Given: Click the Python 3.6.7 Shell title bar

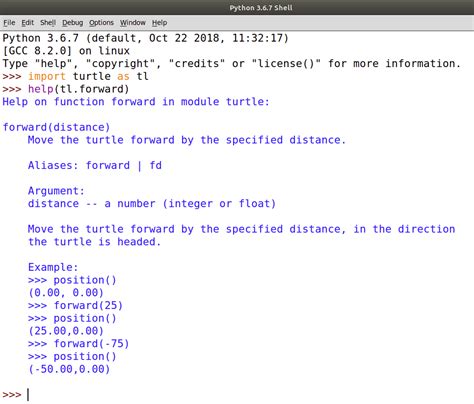Looking at the screenshot, I should coord(237,7).
